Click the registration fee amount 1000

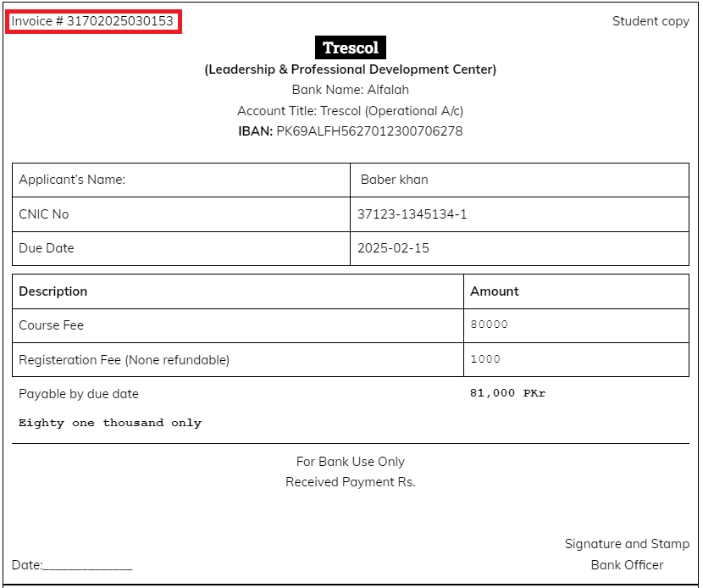point(485,358)
